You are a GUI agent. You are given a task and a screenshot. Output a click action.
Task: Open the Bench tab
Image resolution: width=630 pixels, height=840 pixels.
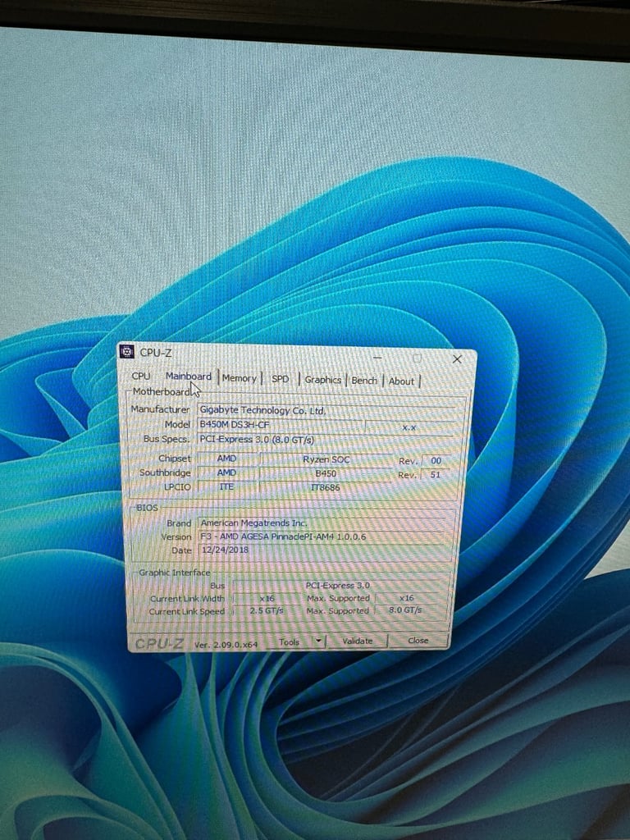click(x=364, y=381)
